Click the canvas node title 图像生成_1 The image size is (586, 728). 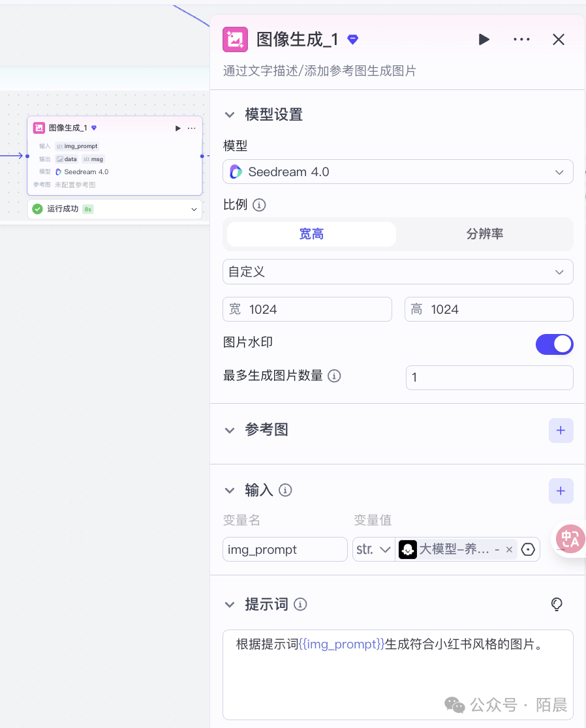(68, 128)
